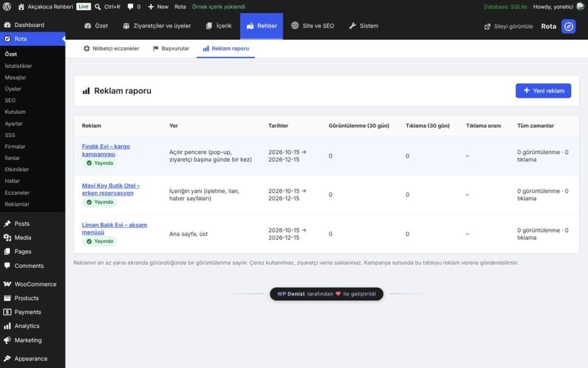The height and width of the screenshot is (368, 588).
Task: Open Firmalar in Rota submenu
Action: click(x=15, y=147)
